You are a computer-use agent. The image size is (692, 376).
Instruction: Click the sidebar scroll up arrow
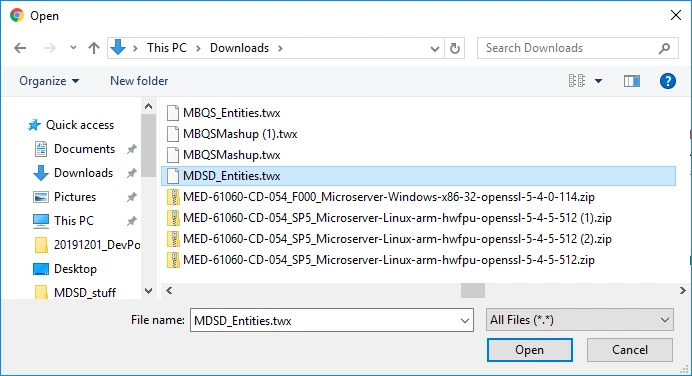click(x=148, y=106)
